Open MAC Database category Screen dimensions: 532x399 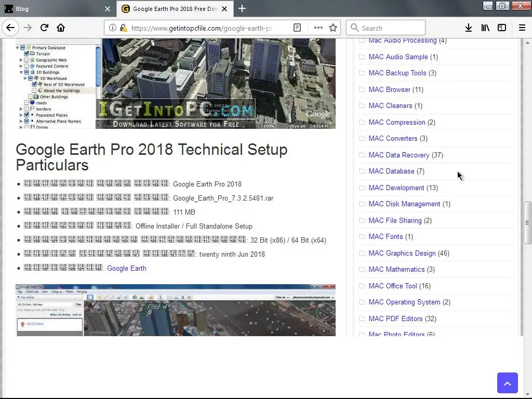point(391,171)
